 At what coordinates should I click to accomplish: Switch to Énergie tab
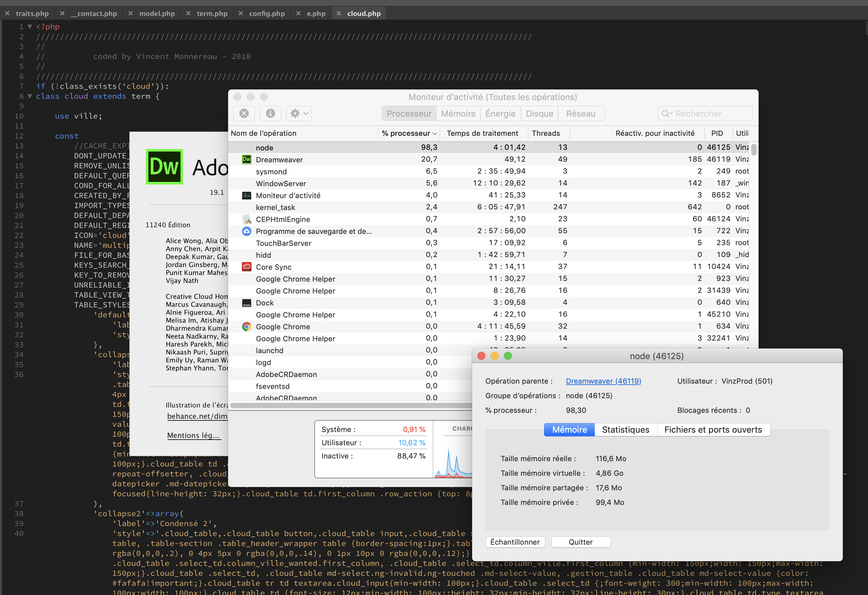coord(501,114)
